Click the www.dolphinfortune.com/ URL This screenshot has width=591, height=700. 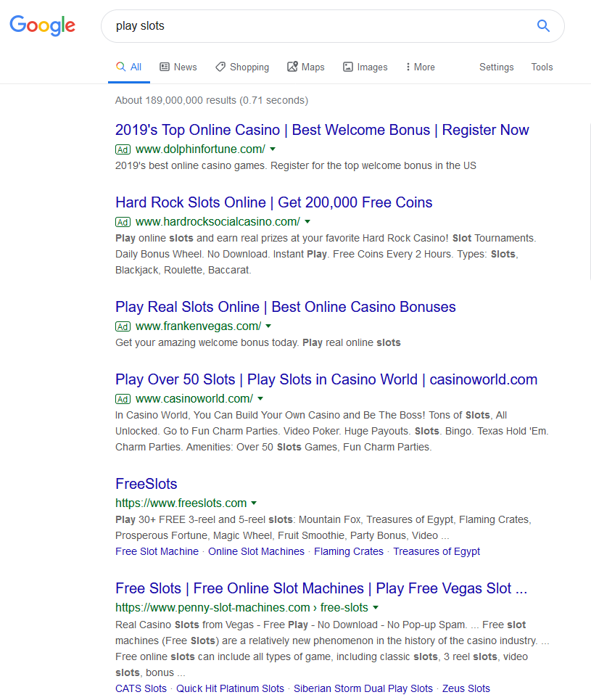pyautogui.click(x=200, y=149)
